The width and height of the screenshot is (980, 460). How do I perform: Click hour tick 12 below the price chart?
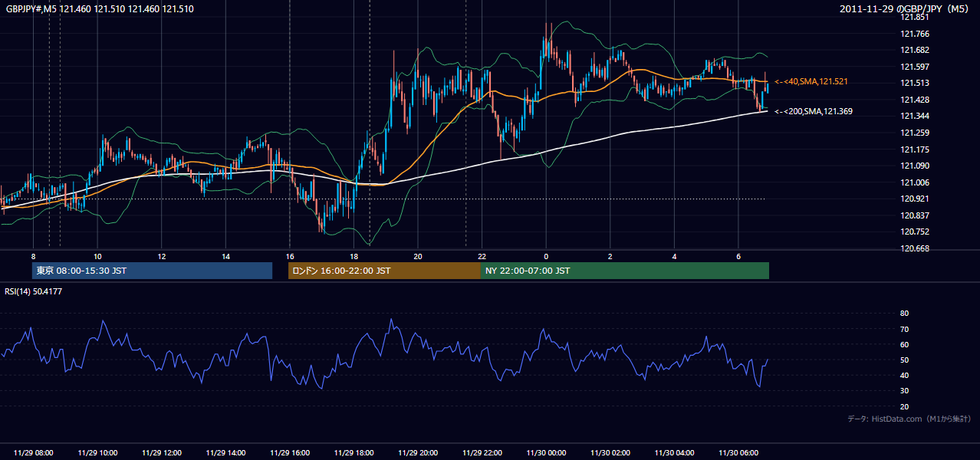[x=162, y=256]
